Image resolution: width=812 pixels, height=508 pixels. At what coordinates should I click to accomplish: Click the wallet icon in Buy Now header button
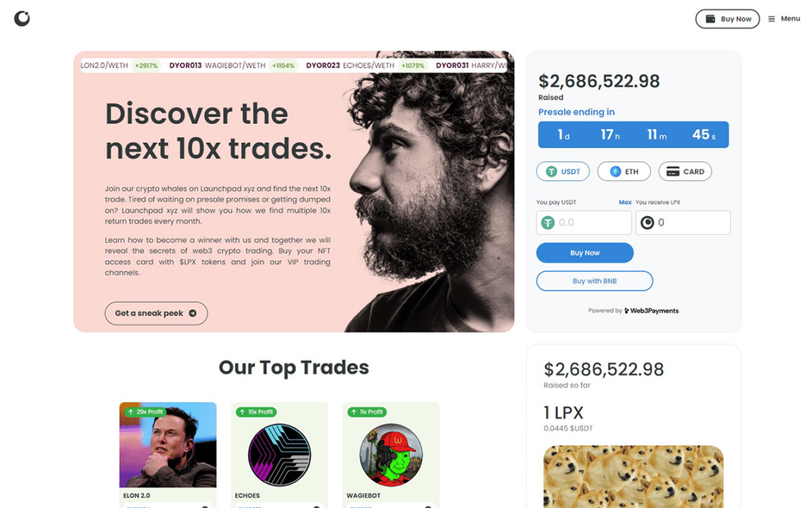(710, 19)
